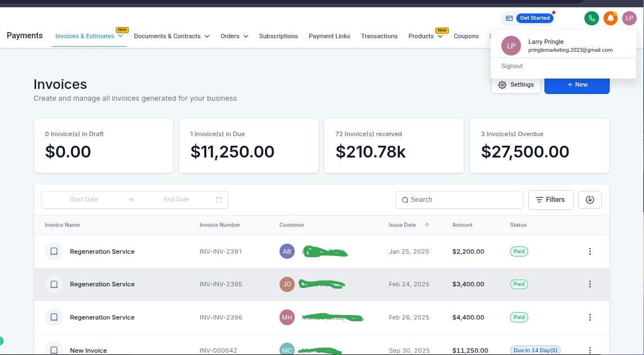Click document icon of INV-INV-2396 invoice
The height and width of the screenshot is (355, 644).
[x=54, y=317]
